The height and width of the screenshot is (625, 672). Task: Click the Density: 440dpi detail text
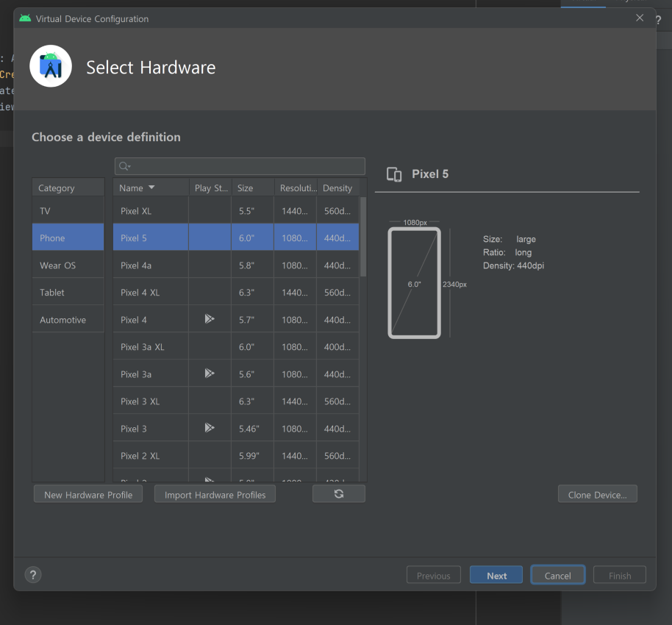tap(513, 265)
